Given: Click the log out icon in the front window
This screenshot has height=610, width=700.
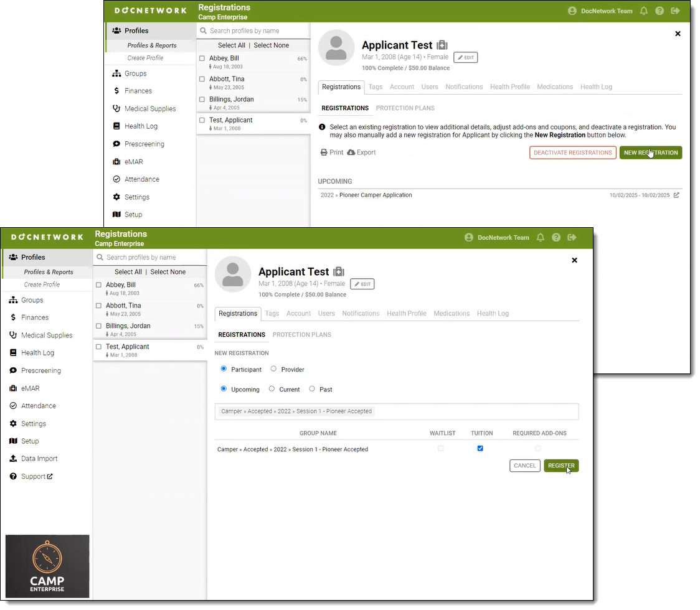Looking at the screenshot, I should point(572,238).
